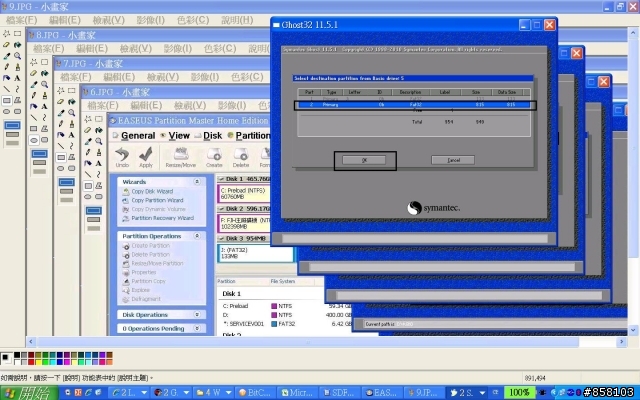Open 編輯(E) menu in 9.JPG Paint

point(64,20)
